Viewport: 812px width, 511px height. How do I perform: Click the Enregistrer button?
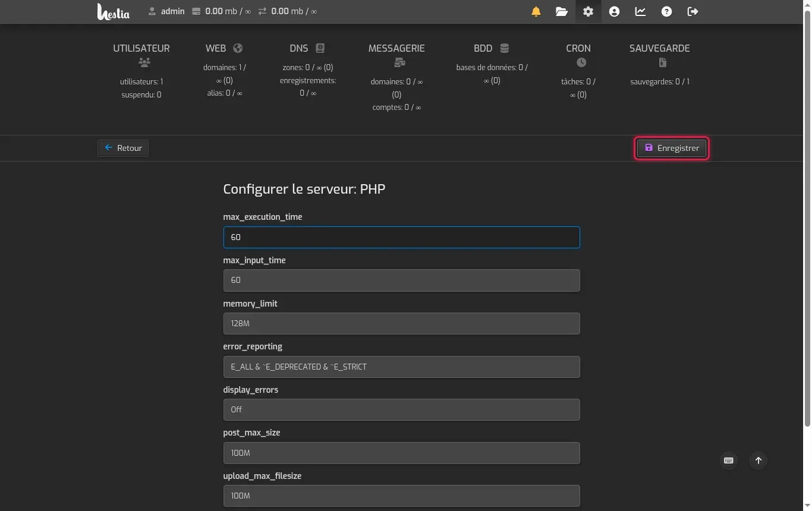(x=672, y=148)
